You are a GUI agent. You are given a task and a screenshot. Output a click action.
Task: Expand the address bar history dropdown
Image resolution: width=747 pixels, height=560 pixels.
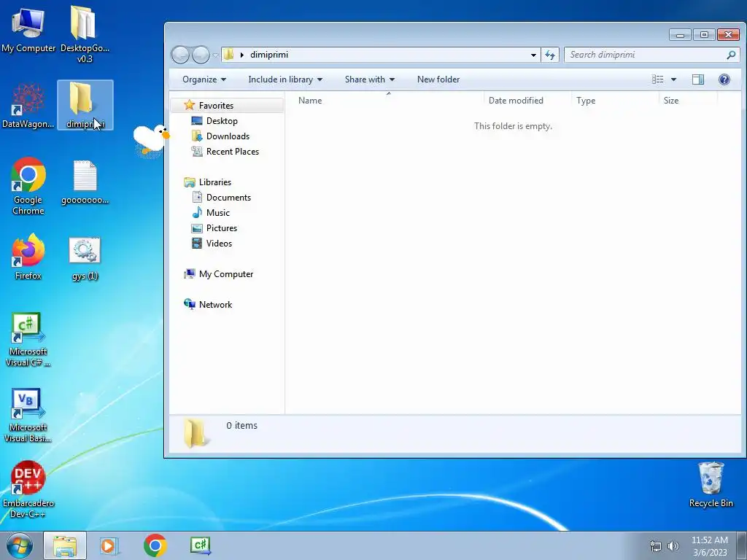coord(533,55)
